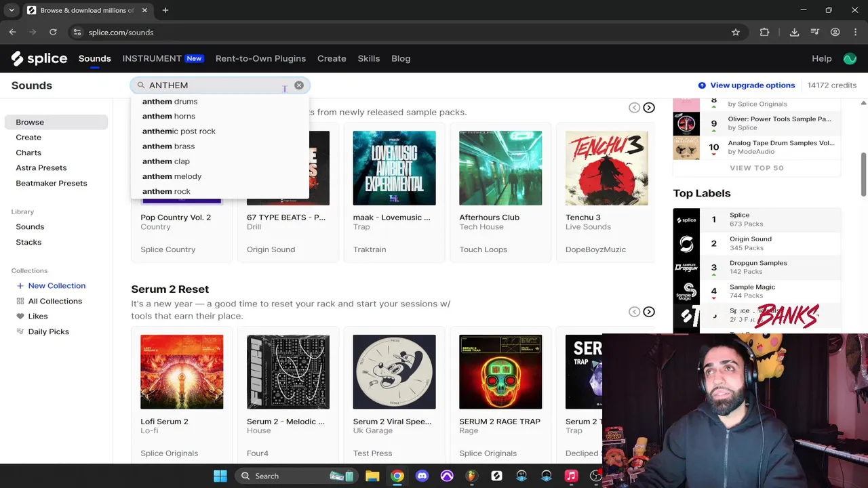Open the Windows Start menu
The width and height of the screenshot is (868, 488).
[220, 476]
